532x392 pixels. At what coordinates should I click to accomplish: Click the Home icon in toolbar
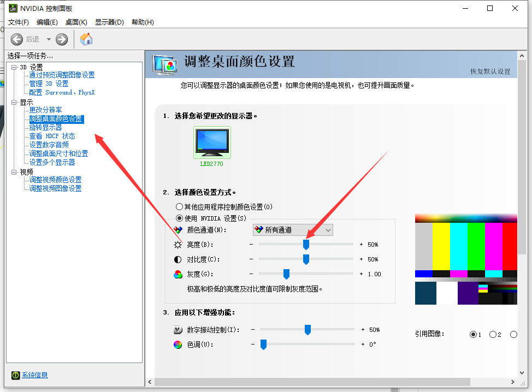pyautogui.click(x=86, y=39)
